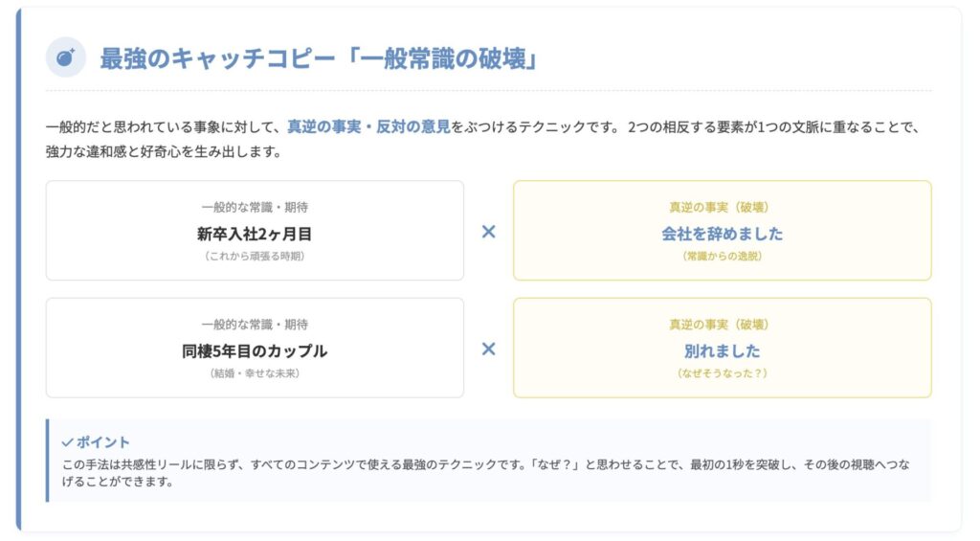Viewport: 980px width, 541px height.
Task: Click the highlighted text 真逆の事実・反対の意見
Action: coord(368,125)
